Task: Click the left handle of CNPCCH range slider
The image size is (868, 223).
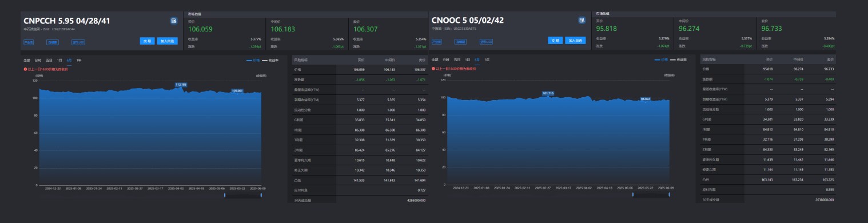Action: pos(225,195)
